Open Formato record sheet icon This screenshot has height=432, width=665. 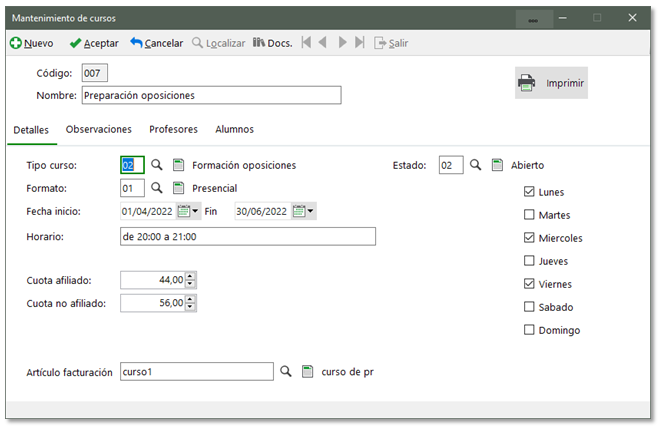coord(179,188)
